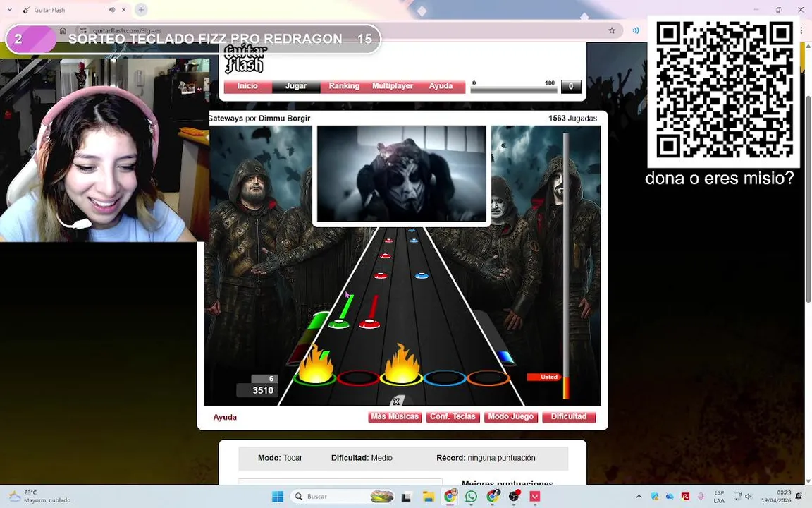The height and width of the screenshot is (508, 812).
Task: Click the volume value box showing 0
Action: pyautogui.click(x=571, y=87)
